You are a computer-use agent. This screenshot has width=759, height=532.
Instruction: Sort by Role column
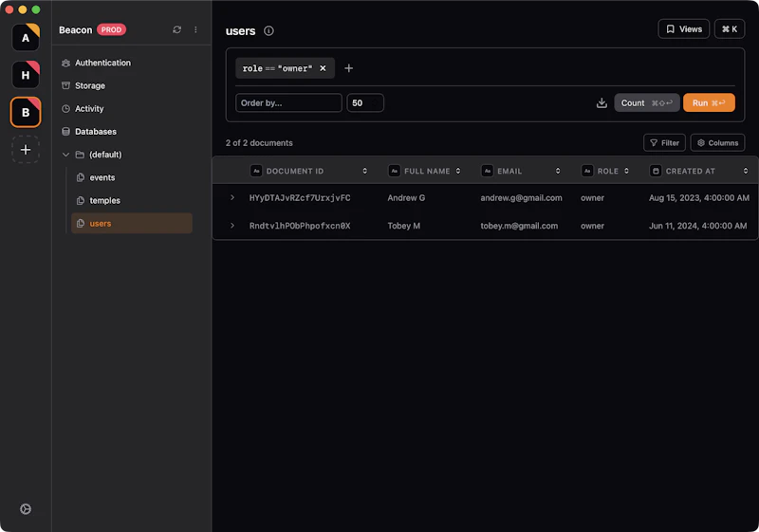626,171
